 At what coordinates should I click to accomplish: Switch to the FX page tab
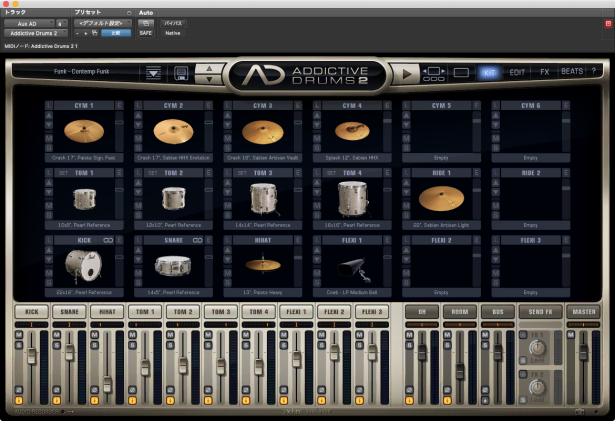click(x=544, y=72)
